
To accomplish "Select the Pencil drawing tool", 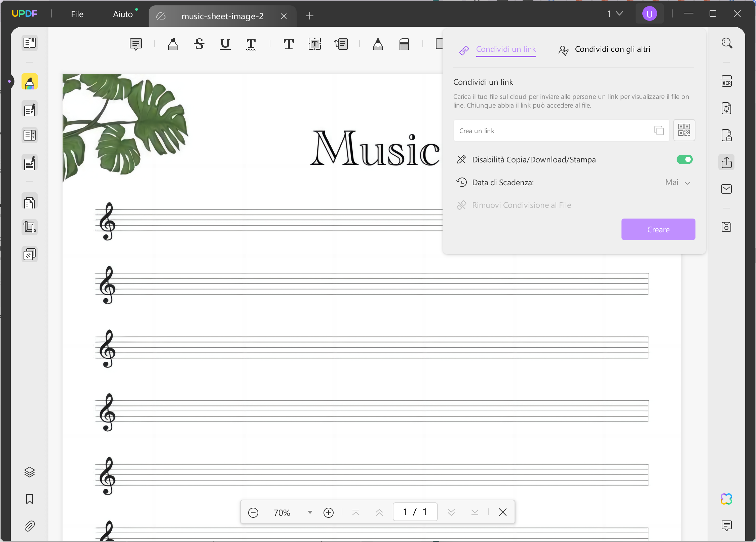I will 378,44.
